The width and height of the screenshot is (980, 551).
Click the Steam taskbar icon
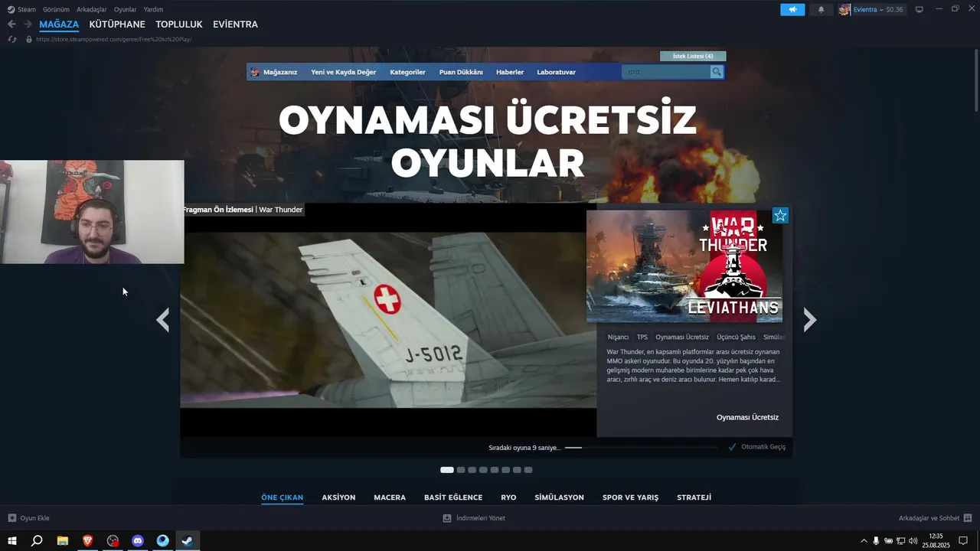click(x=188, y=541)
